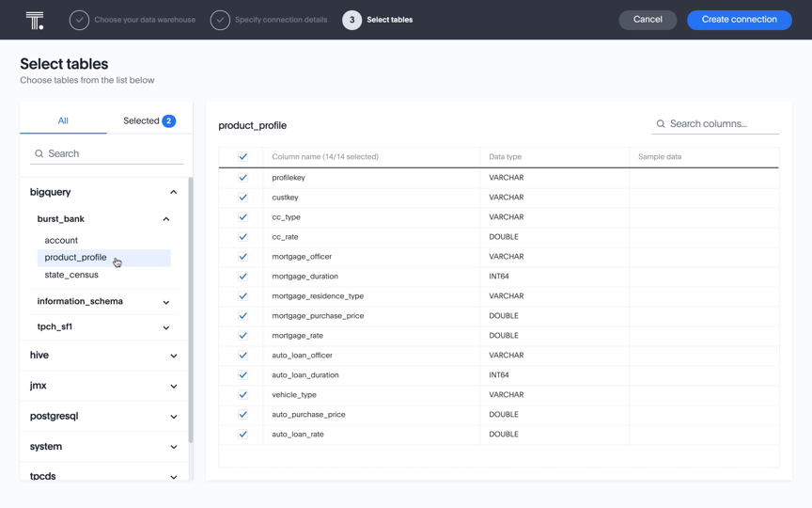Click the step 2 checkmark circle icon
This screenshot has height=508, width=812.
pyautogui.click(x=220, y=20)
